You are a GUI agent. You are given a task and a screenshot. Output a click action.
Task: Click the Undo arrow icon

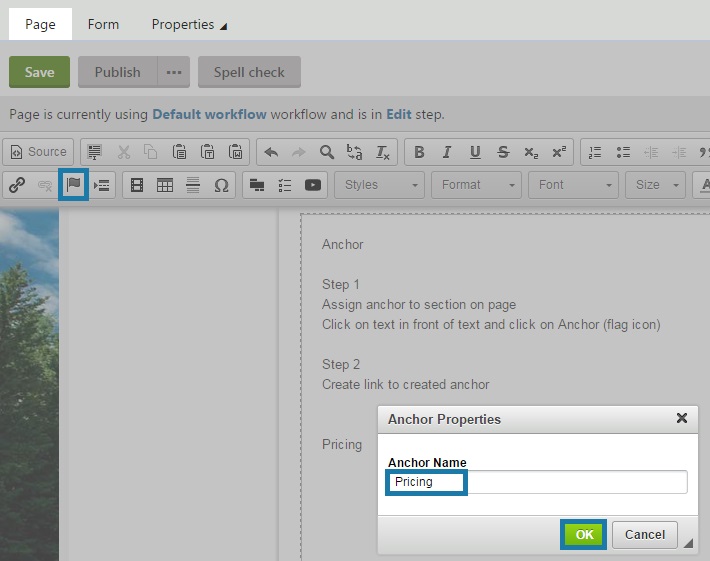(x=270, y=152)
